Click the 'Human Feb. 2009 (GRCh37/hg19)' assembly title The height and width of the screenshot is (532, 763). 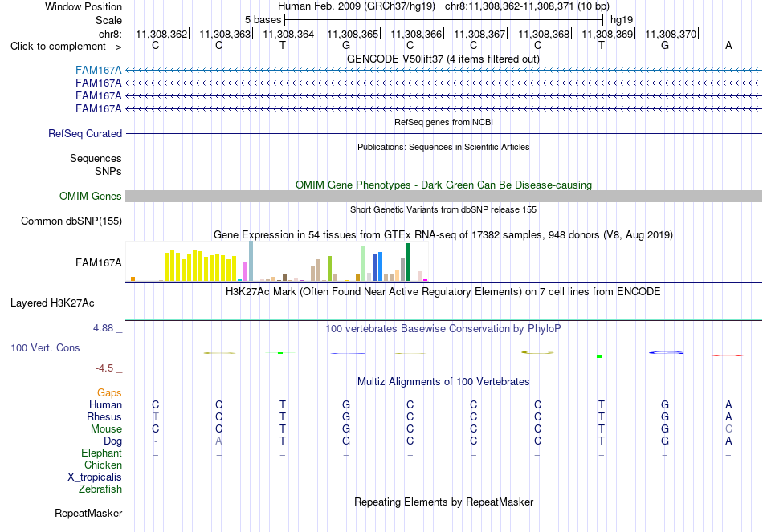point(357,6)
